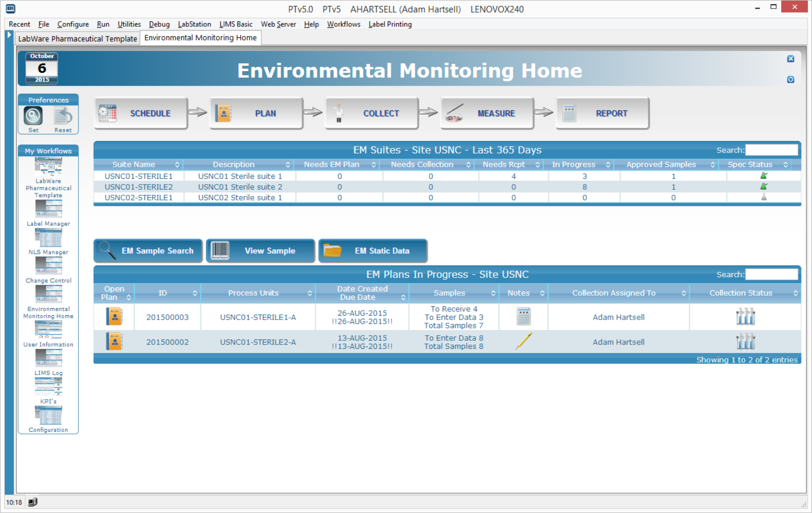Open the LabStation menu
The width and height of the screenshot is (812, 513).
(194, 24)
